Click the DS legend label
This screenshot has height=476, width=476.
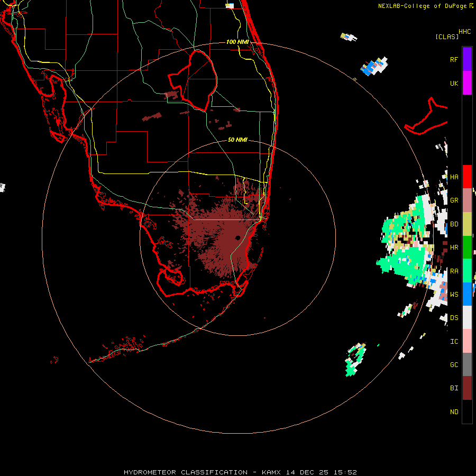click(454, 317)
